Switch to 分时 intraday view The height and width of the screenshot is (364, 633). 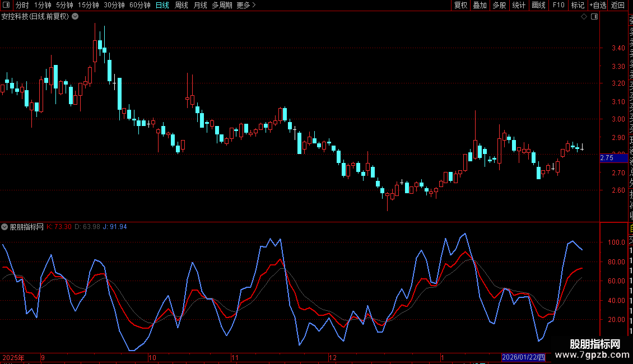pos(22,5)
